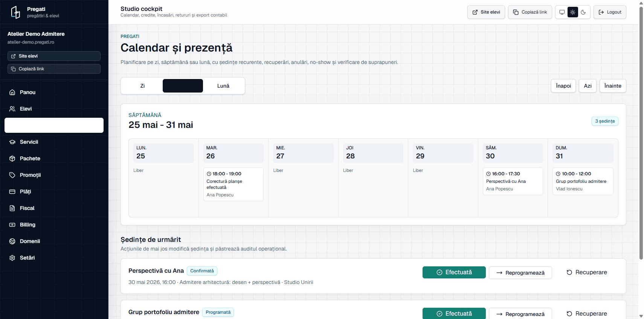Image resolution: width=644 pixels, height=319 pixels.
Task: Select system theme monitor icon
Action: point(562,12)
